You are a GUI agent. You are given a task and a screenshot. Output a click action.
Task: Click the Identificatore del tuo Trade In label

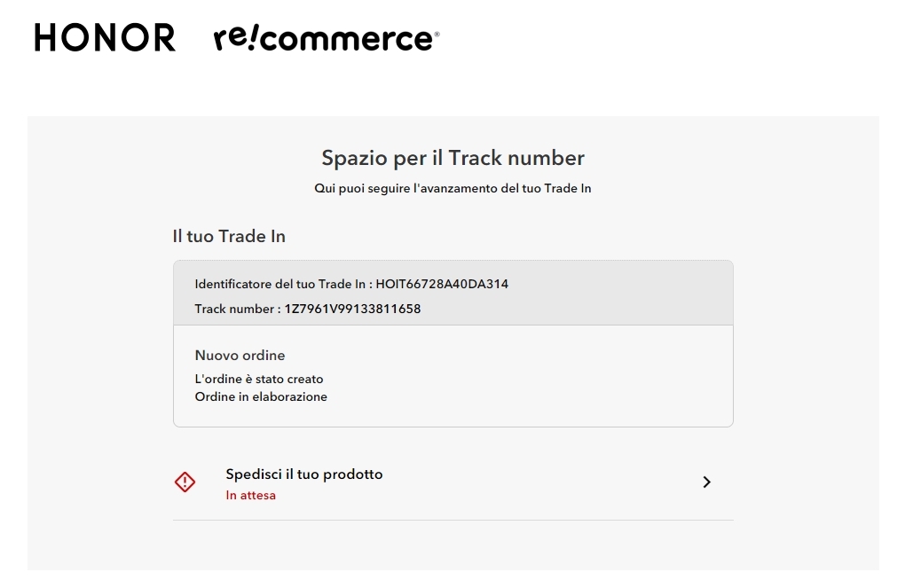[279, 285]
